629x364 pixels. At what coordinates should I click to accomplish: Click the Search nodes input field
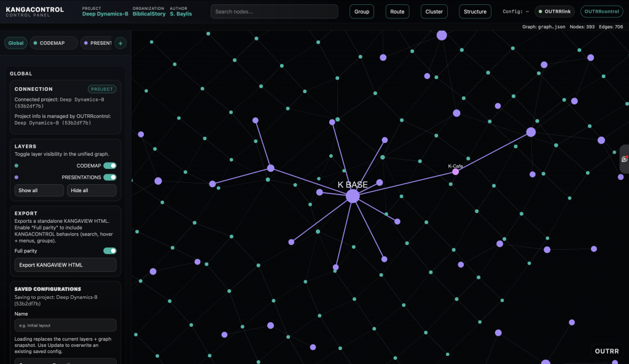274,12
